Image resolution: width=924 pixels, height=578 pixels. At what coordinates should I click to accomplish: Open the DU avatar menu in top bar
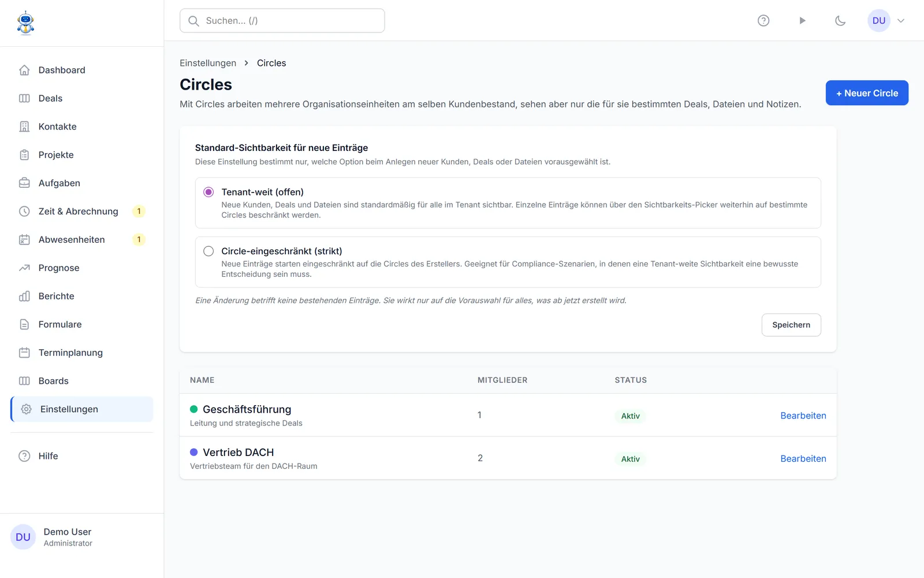879,21
